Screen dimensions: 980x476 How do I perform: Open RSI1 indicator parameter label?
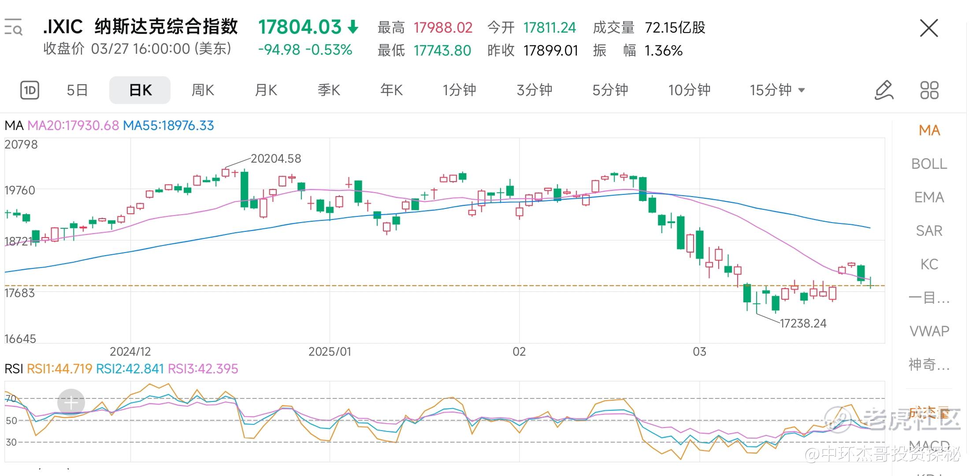point(59,369)
